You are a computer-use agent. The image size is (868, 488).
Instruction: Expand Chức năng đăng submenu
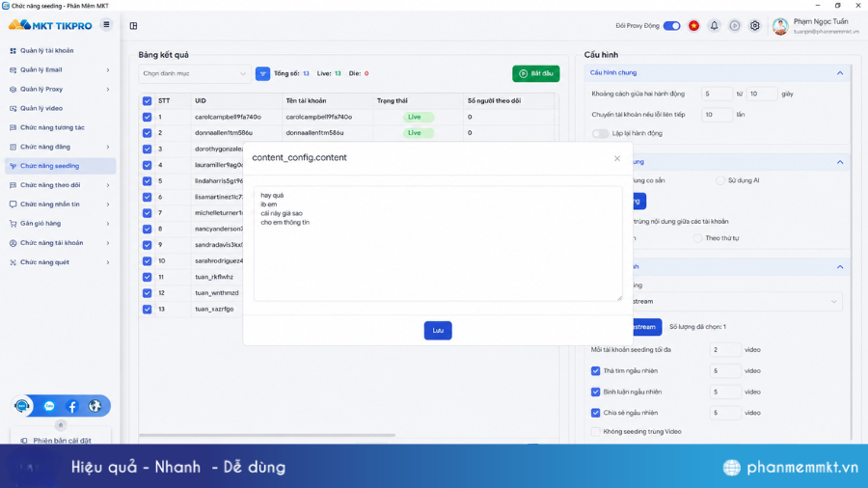[108, 147]
